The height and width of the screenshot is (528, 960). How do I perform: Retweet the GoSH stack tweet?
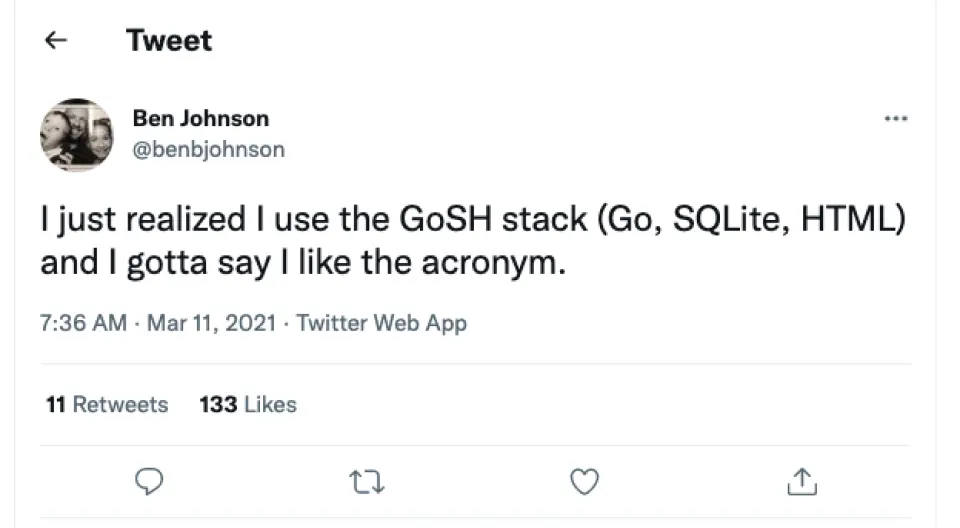point(367,483)
